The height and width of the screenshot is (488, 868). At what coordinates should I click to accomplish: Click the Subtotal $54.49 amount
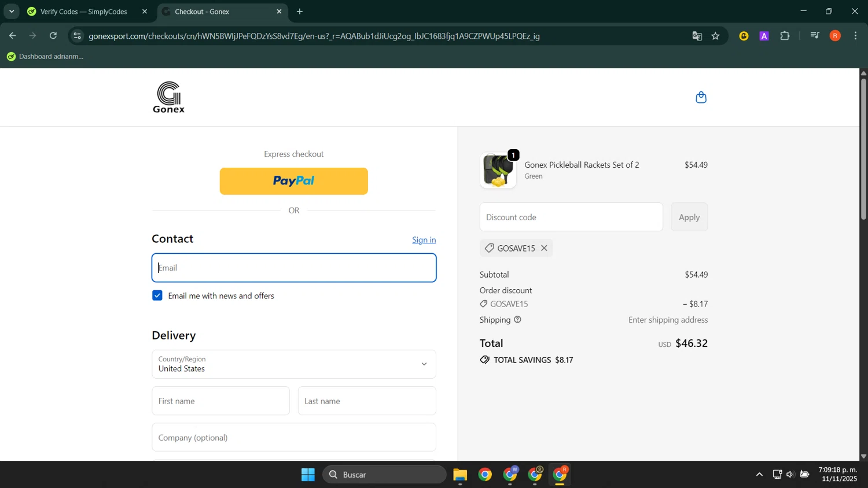696,275
